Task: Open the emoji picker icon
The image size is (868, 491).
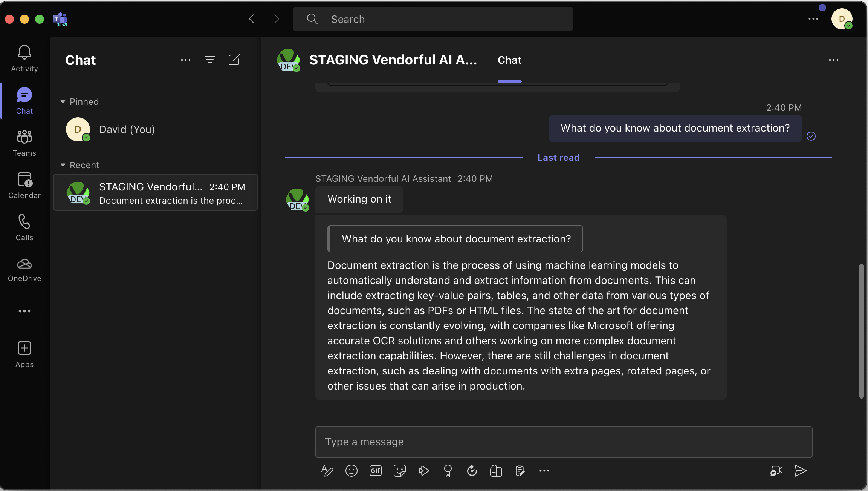Action: point(351,471)
